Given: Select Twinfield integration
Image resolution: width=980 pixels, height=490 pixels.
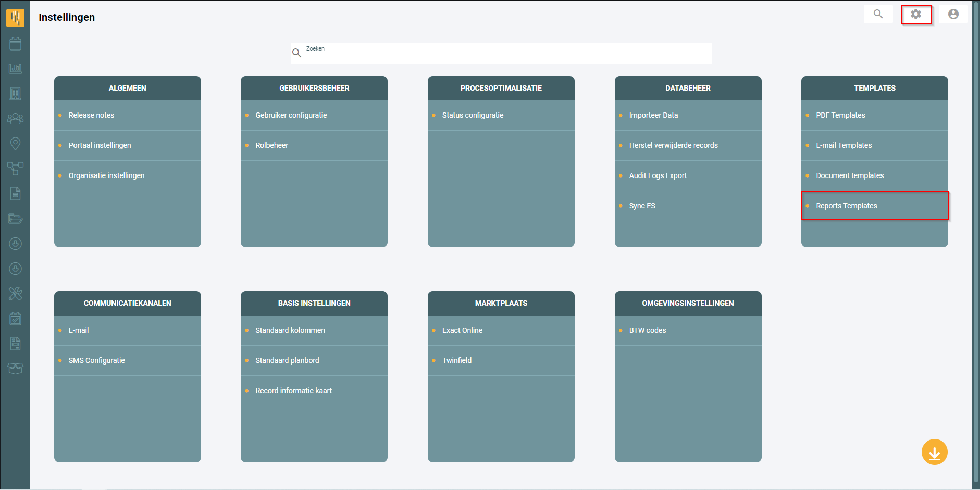Looking at the screenshot, I should (x=501, y=360).
